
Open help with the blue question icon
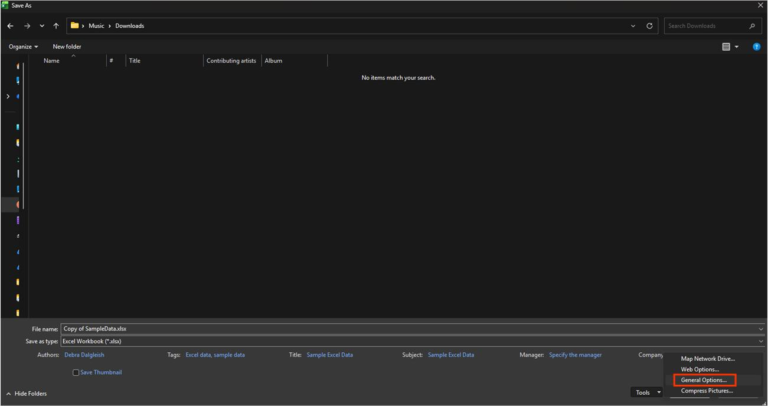click(x=756, y=47)
